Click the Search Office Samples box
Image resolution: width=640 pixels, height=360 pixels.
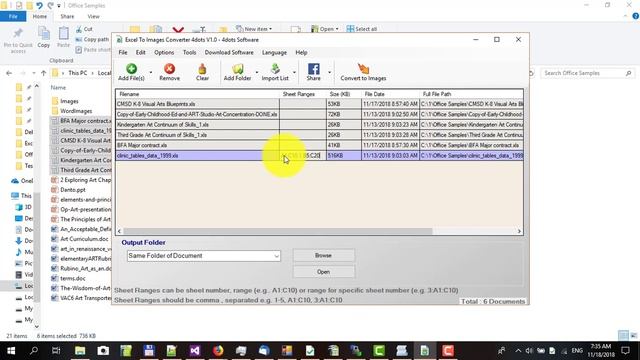pyautogui.click(x=587, y=73)
